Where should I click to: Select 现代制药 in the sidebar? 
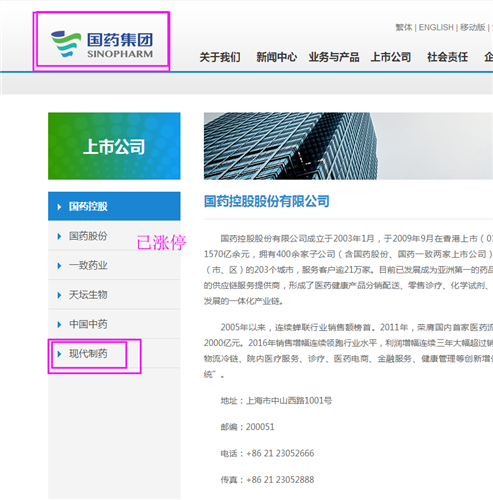[x=114, y=353]
